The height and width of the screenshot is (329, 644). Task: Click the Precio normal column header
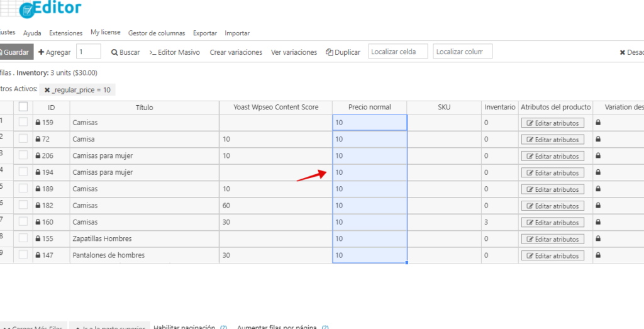point(370,107)
